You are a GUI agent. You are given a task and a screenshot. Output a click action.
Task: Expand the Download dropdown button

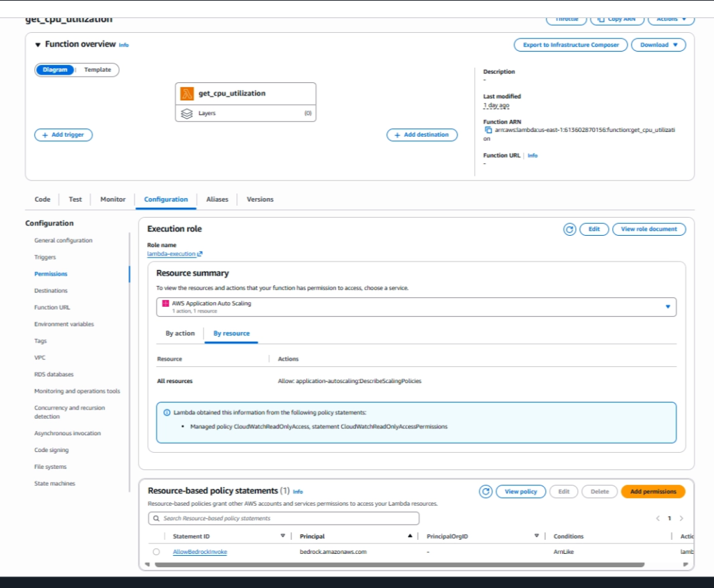658,45
